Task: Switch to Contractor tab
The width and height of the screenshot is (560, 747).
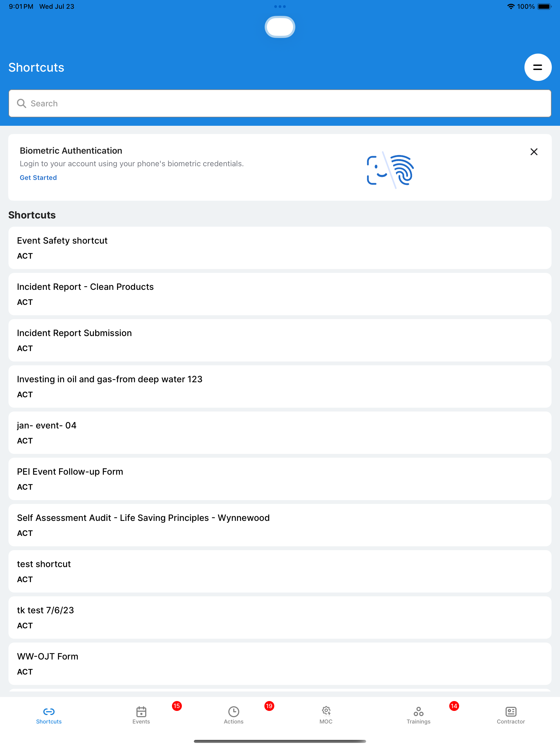Action: pyautogui.click(x=511, y=715)
